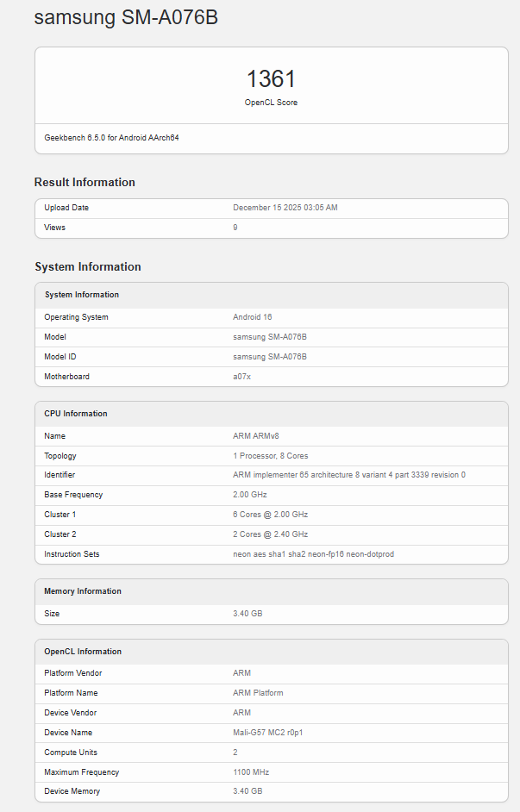Click the Identifier row value text
The image size is (520, 812).
click(348, 475)
